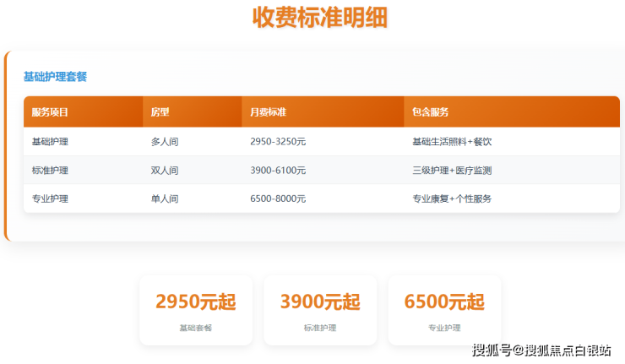Screen dimensions: 625x364
Task: Click the 单人间 room type cell
Action: coord(165,199)
